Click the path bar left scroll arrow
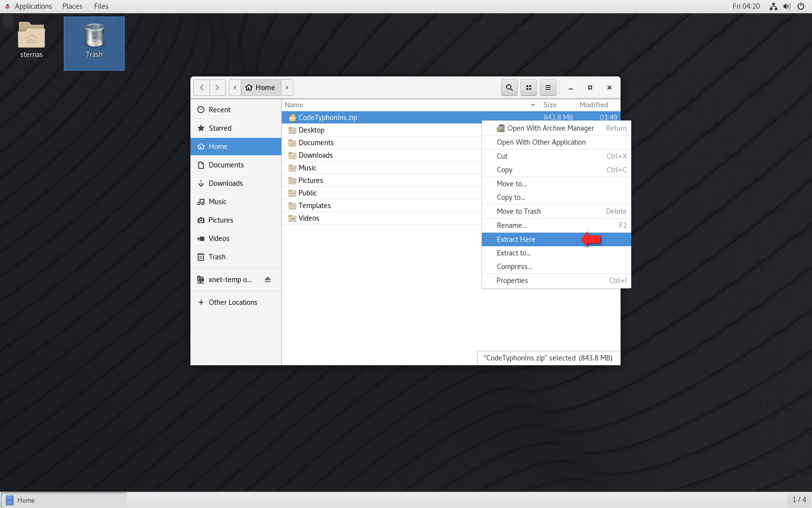This screenshot has width=812, height=508. click(x=235, y=88)
